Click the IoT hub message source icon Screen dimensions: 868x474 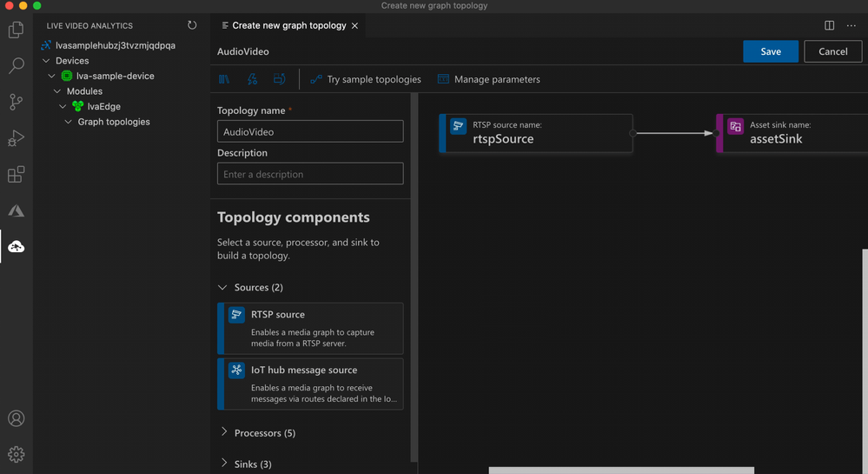coord(236,370)
